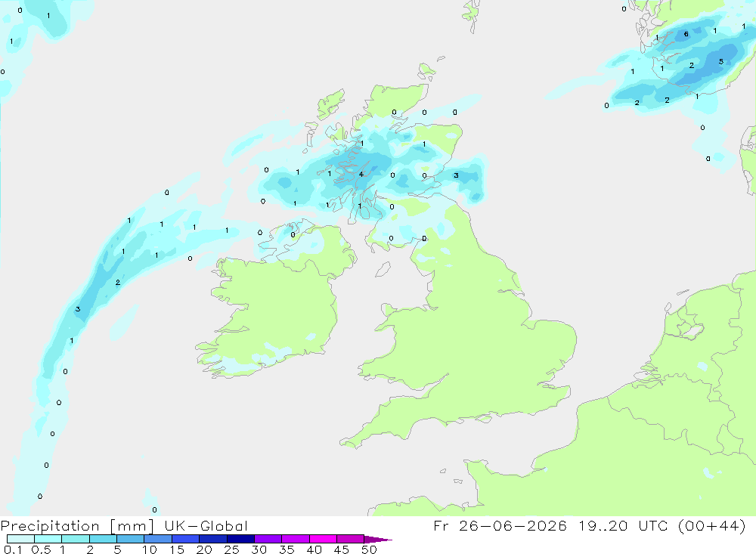756x554 pixels.
Task: Click the legend label "40"
Action: [x=314, y=549]
